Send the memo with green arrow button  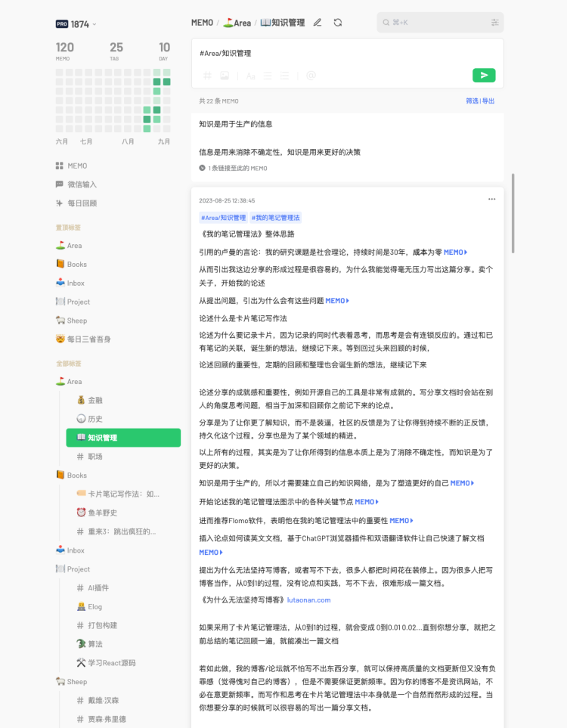pos(484,75)
